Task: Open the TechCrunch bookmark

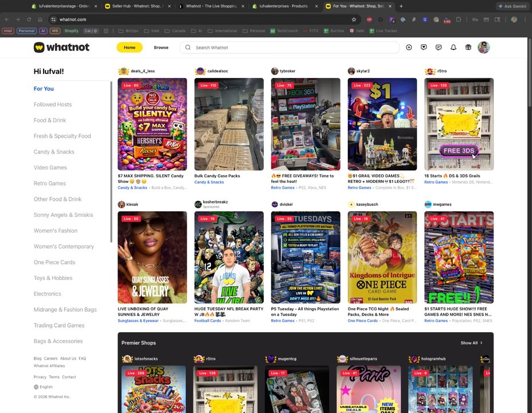Action: (284, 31)
